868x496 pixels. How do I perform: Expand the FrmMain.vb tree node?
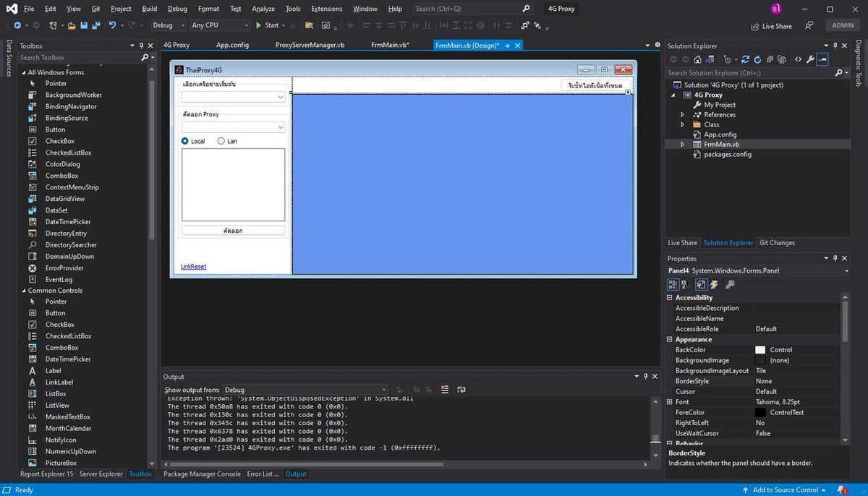pos(682,144)
